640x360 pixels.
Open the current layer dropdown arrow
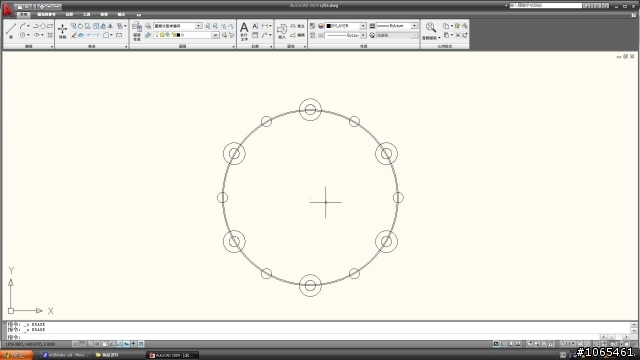click(x=215, y=35)
